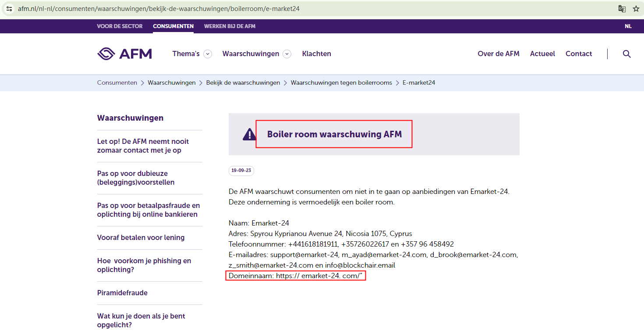Click the Consumenten breadcrumb link

pyautogui.click(x=117, y=82)
